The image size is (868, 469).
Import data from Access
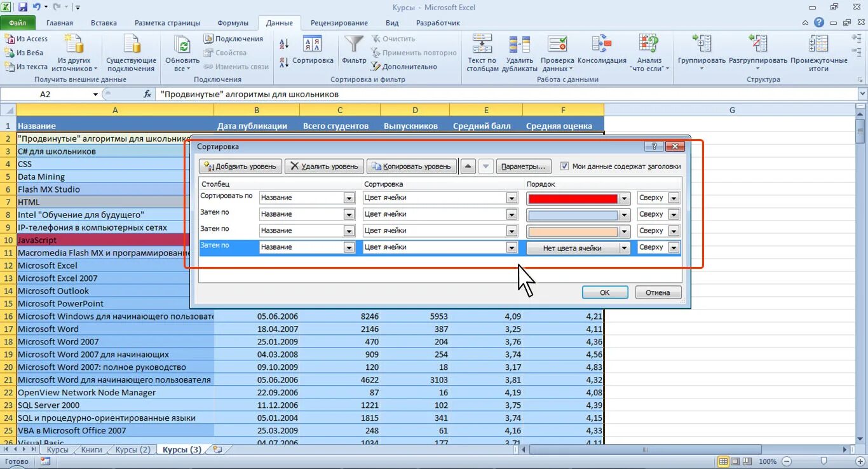(27, 39)
